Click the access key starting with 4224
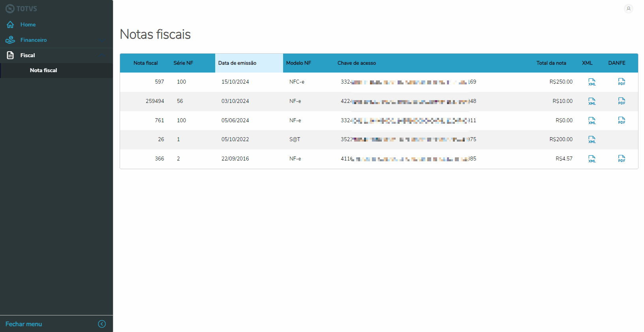 pyautogui.click(x=409, y=101)
